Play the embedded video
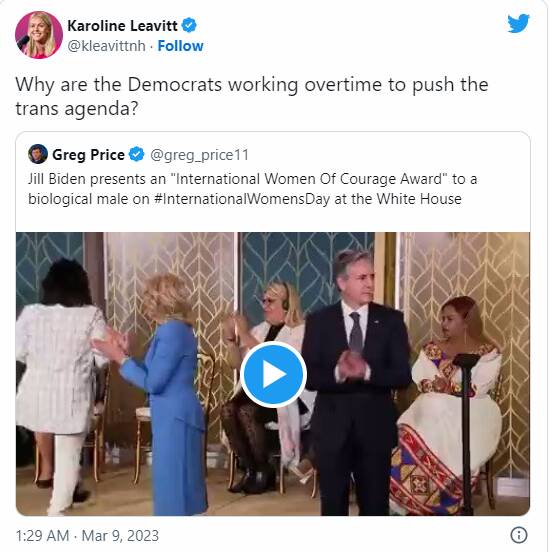550x552 pixels. click(273, 375)
